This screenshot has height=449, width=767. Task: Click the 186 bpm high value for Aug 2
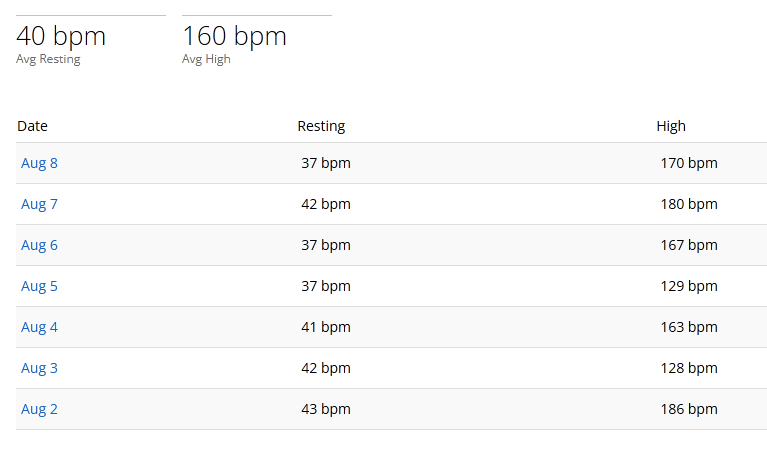(x=689, y=409)
